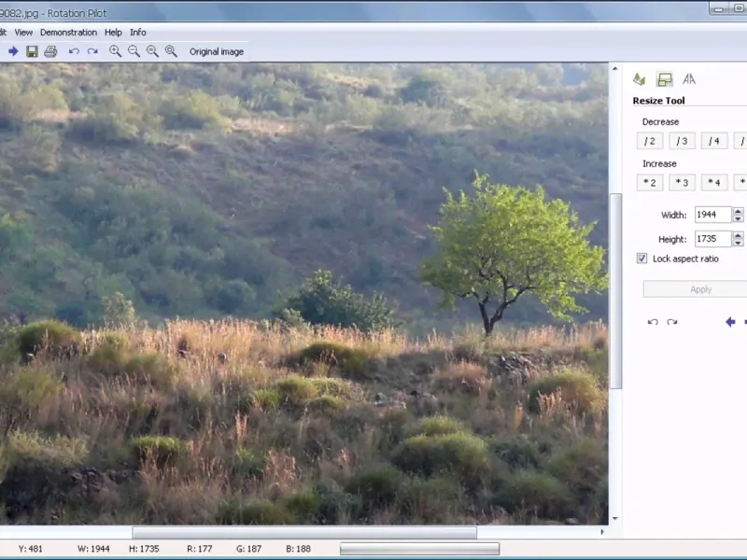The width and height of the screenshot is (747, 560).
Task: Double the image size with *2 button
Action: pos(650,182)
